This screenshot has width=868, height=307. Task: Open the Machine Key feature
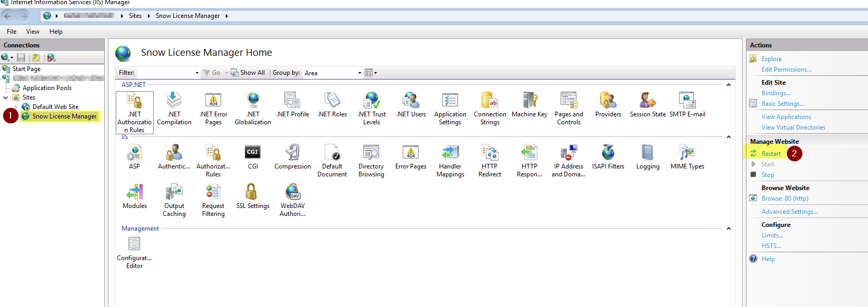coord(530,105)
